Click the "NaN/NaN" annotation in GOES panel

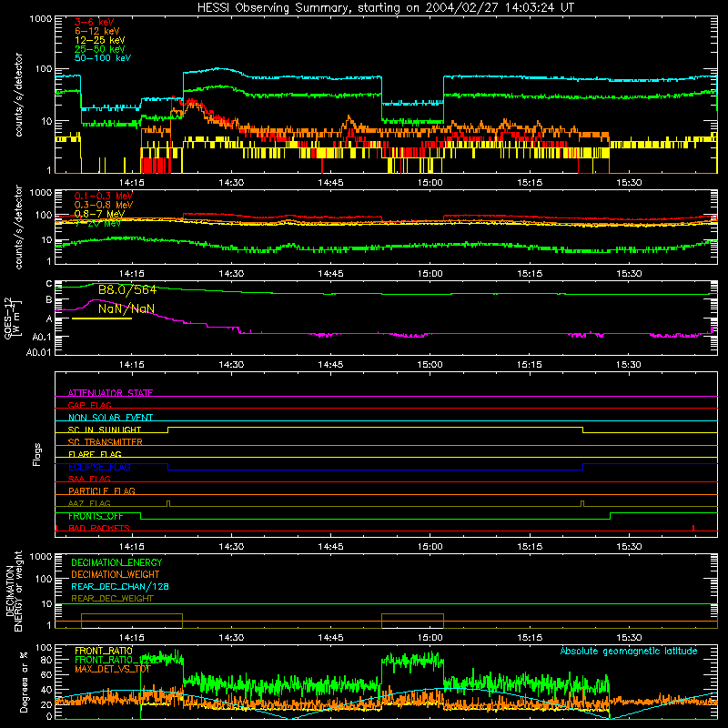pyautogui.click(x=126, y=308)
